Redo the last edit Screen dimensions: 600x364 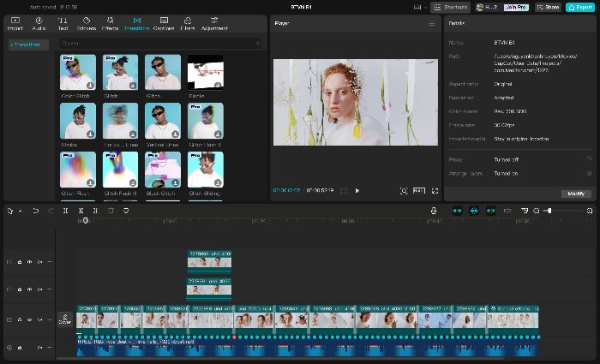pos(51,211)
